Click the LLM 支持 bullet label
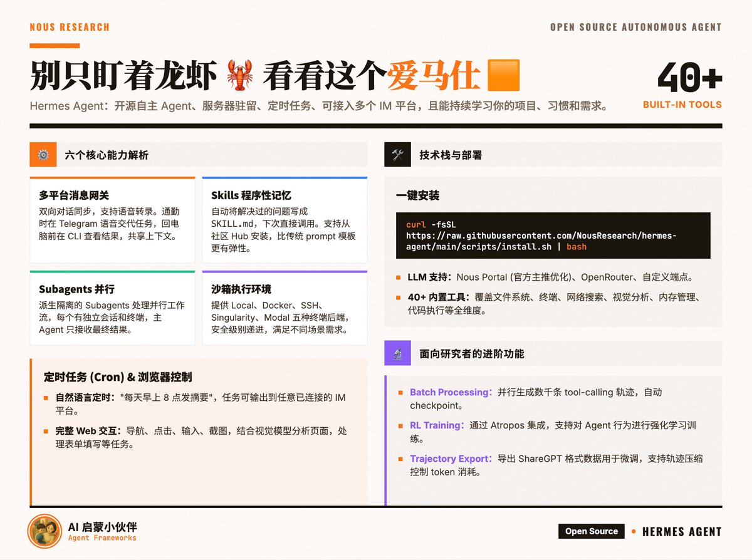This screenshot has width=752, height=560. tap(429, 277)
